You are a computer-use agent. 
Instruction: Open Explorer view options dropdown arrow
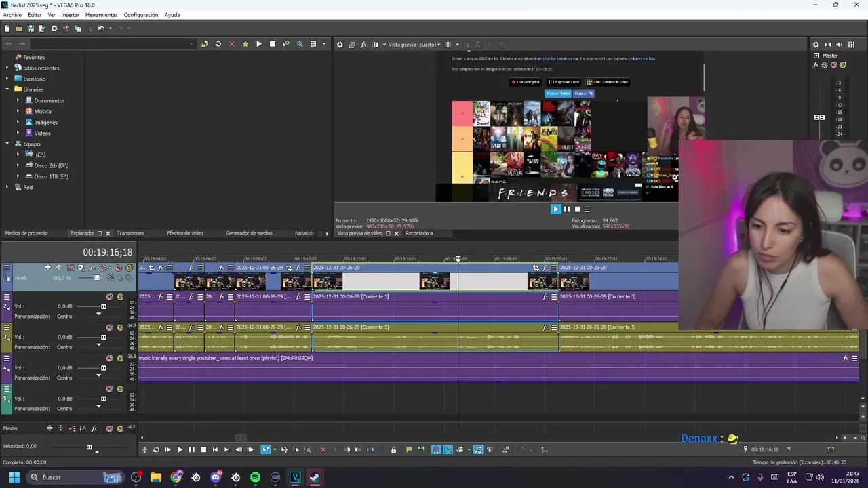[323, 44]
